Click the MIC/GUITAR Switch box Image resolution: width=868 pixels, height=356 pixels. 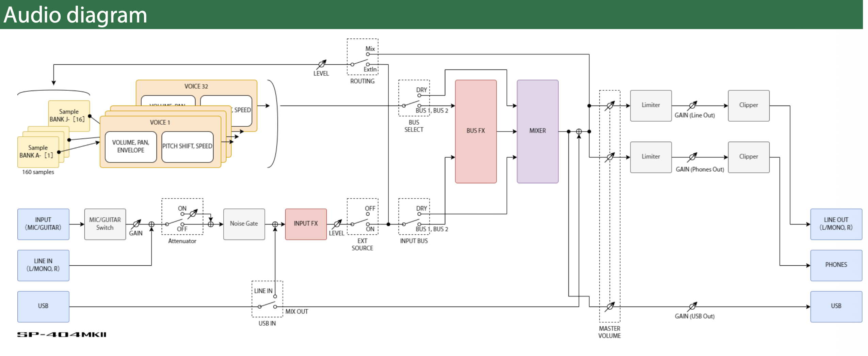[x=105, y=224]
